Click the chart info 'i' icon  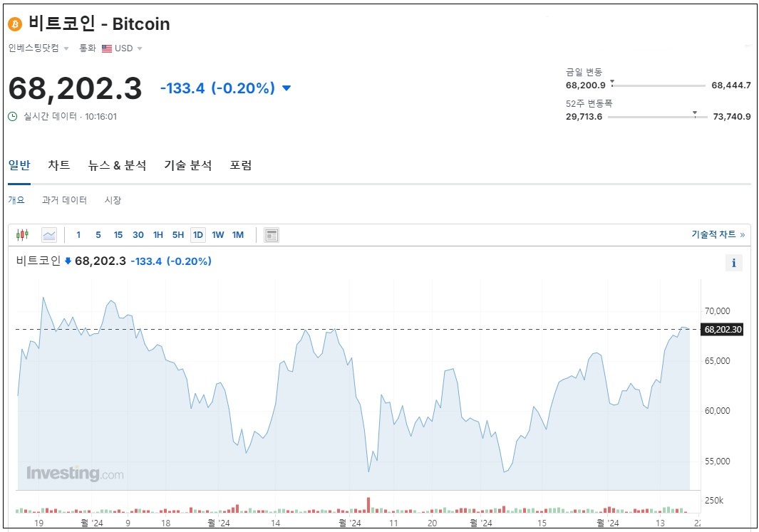coord(734,263)
